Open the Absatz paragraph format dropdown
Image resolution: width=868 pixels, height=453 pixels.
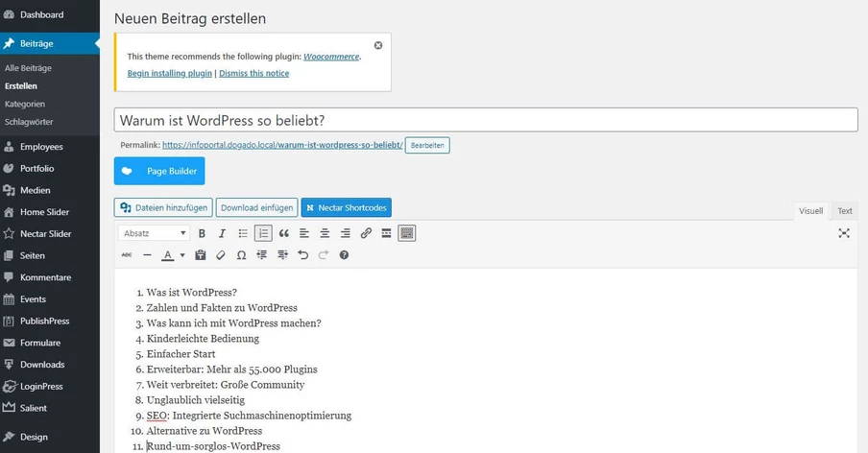[155, 233]
